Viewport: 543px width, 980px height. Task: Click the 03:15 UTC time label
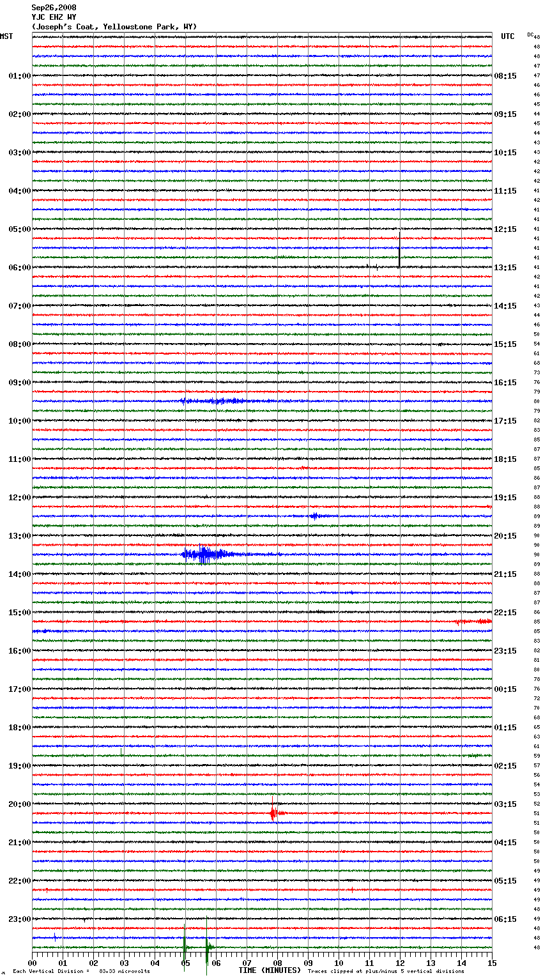point(505,804)
